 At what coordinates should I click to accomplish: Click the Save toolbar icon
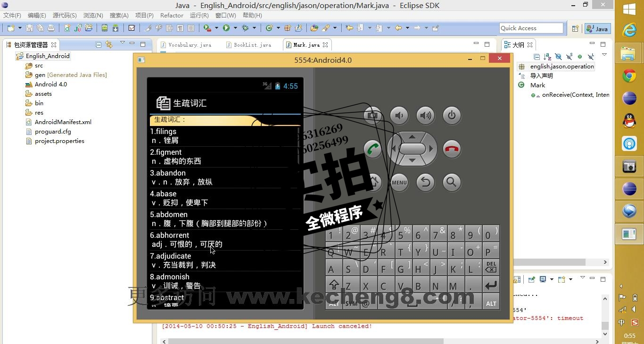point(29,28)
